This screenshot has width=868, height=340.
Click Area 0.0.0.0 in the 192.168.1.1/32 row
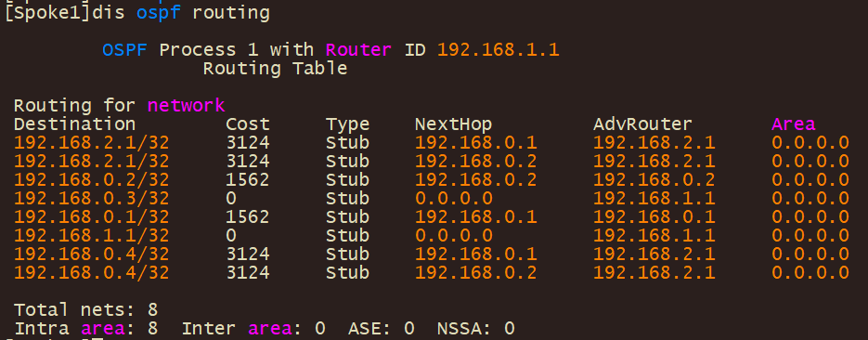[810, 235]
